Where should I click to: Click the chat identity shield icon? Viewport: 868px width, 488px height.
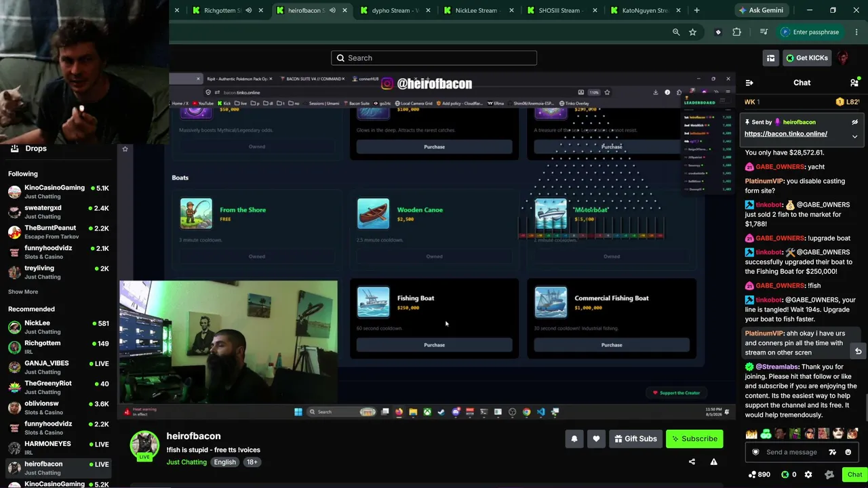tap(756, 452)
